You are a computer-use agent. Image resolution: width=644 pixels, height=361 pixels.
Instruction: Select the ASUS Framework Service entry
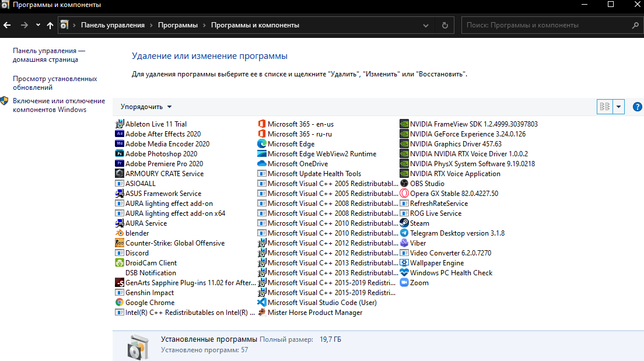158,193
